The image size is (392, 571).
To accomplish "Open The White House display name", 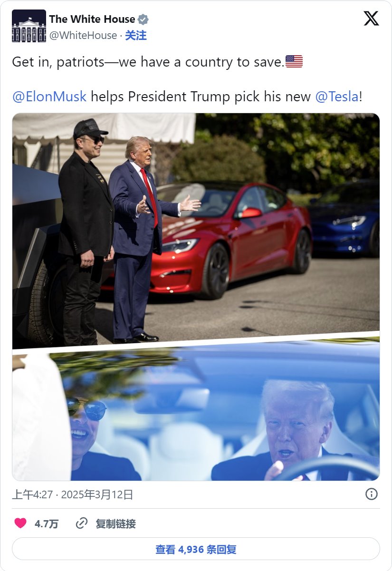I will click(x=92, y=19).
